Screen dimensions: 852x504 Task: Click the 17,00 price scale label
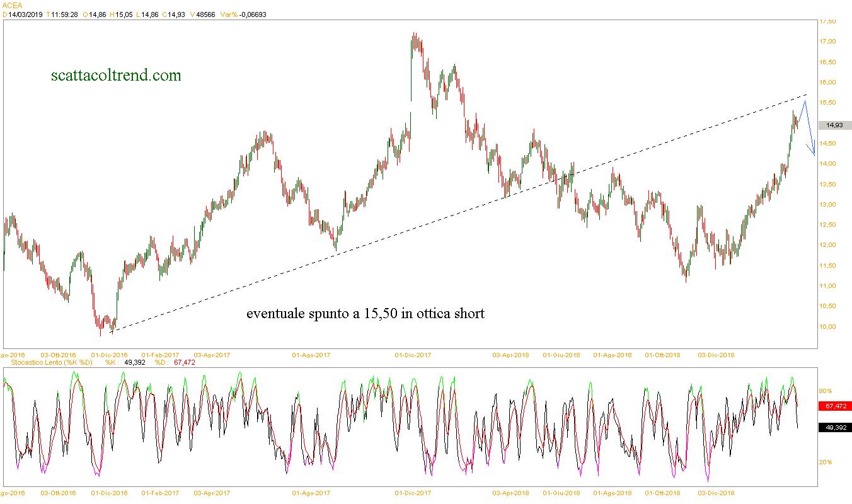click(827, 42)
